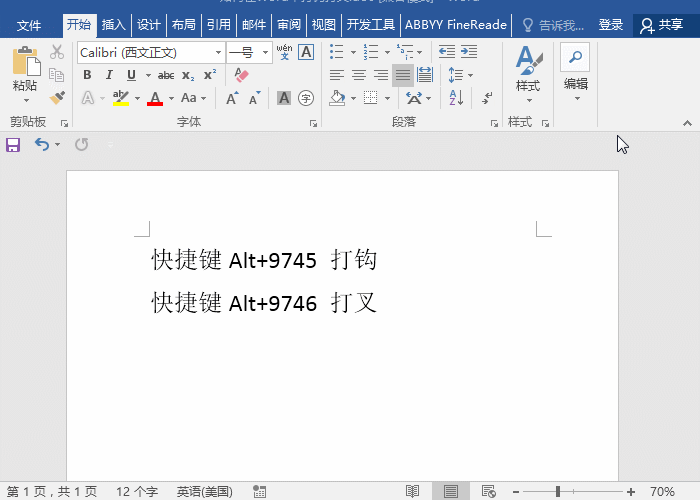Select the Format Painter brush
The width and height of the screenshot is (700, 500).
pos(57,98)
